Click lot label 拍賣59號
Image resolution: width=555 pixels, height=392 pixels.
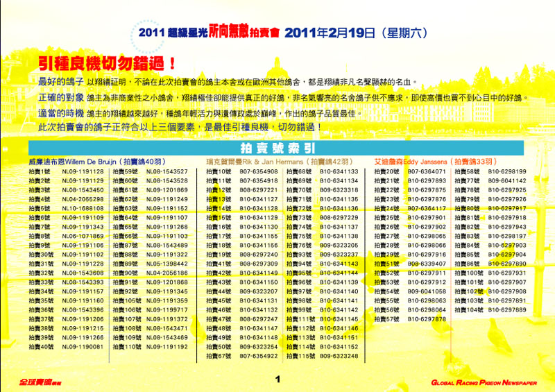126,171
